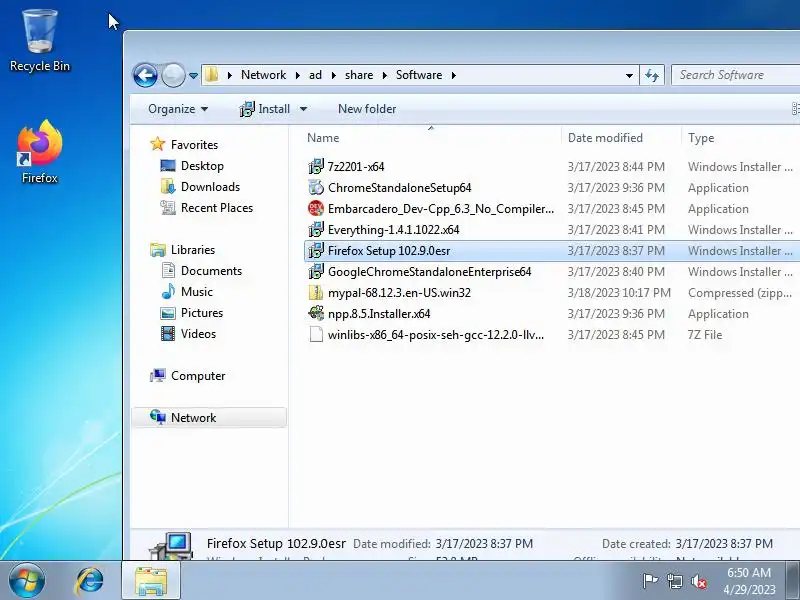Open Downloads in the Favorites list

pyautogui.click(x=210, y=187)
